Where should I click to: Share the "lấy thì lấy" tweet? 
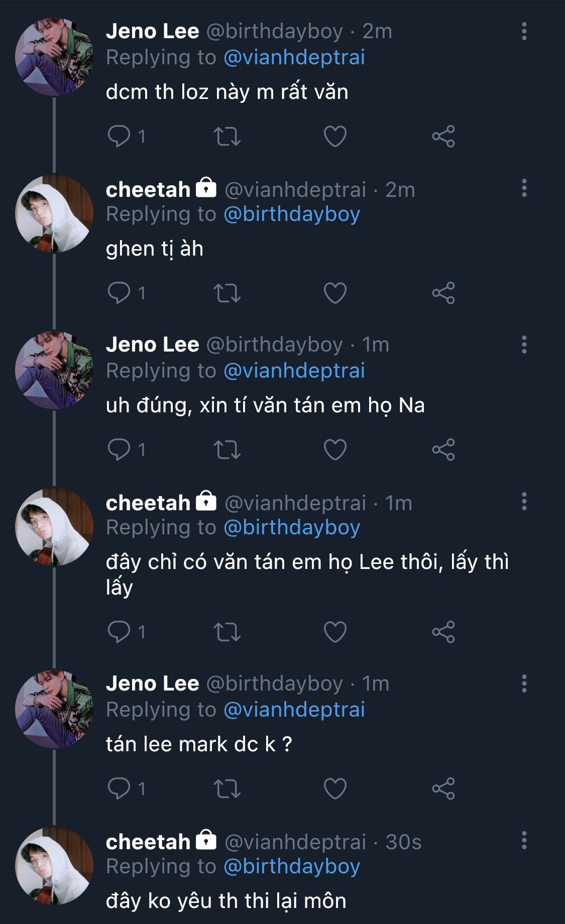pyautogui.click(x=443, y=632)
